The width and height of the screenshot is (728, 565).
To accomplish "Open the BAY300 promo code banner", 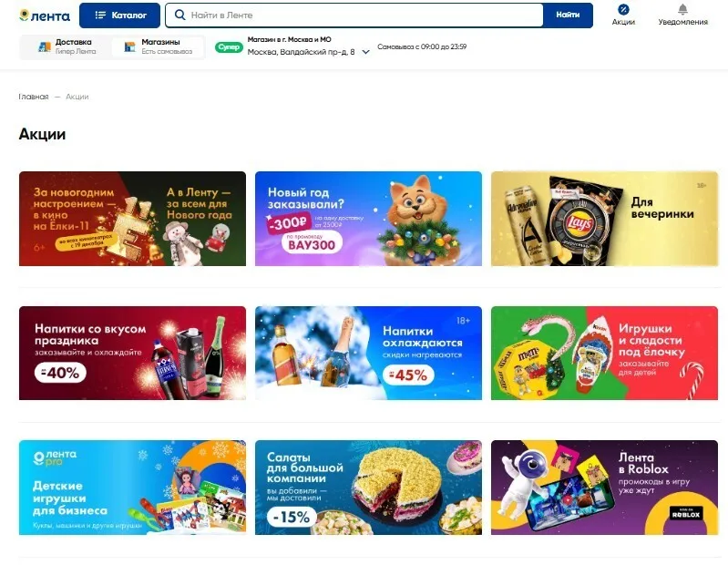I will coord(368,219).
